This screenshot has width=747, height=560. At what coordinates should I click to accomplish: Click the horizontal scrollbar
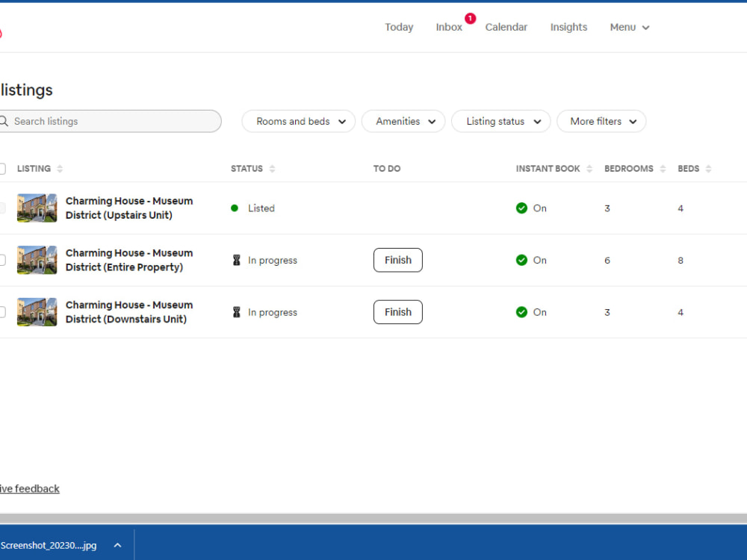[x=373, y=518]
